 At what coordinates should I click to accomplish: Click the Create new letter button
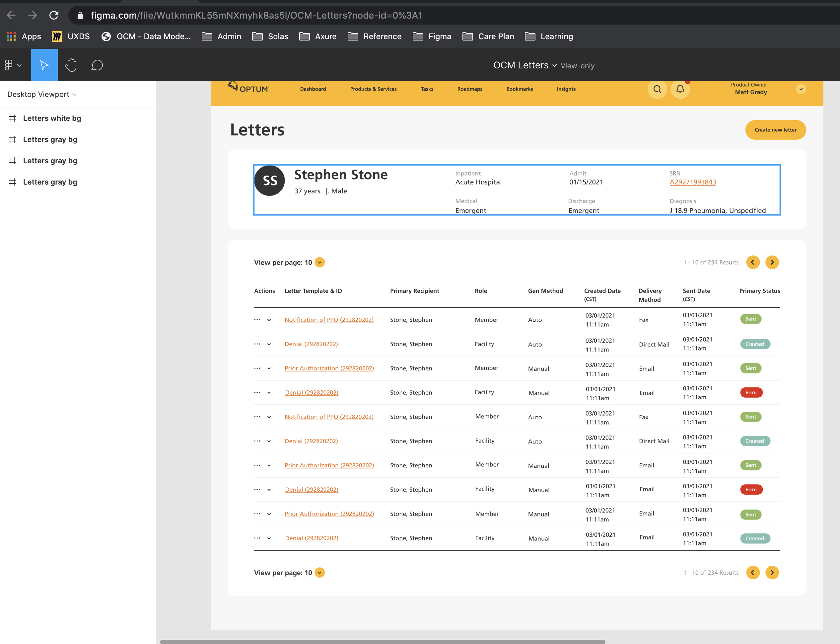pyautogui.click(x=775, y=129)
